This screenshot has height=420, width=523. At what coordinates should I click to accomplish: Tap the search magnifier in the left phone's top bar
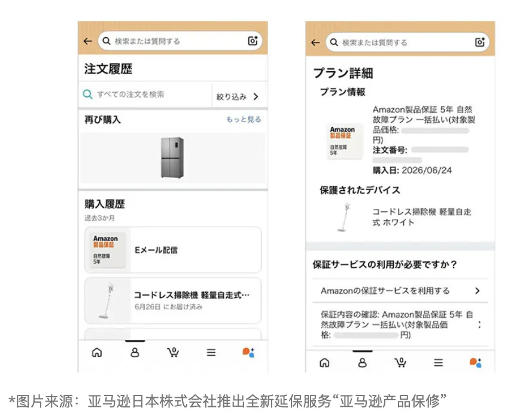[x=107, y=41]
